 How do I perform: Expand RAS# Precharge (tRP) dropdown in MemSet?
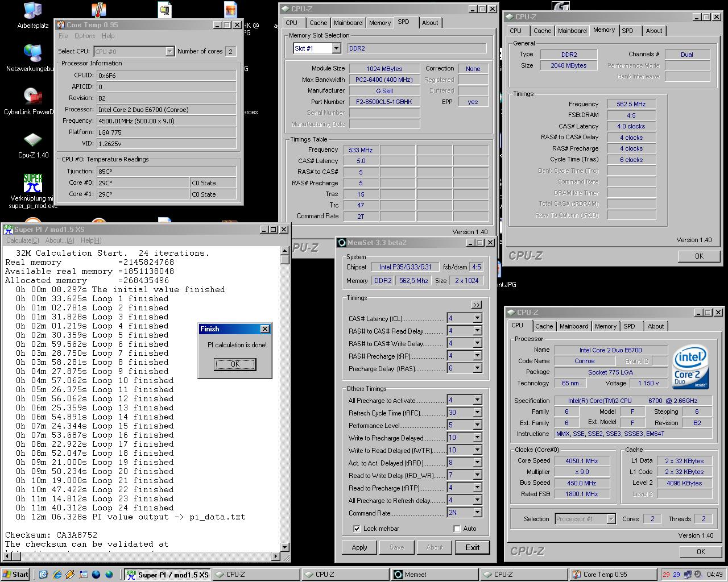[477, 356]
